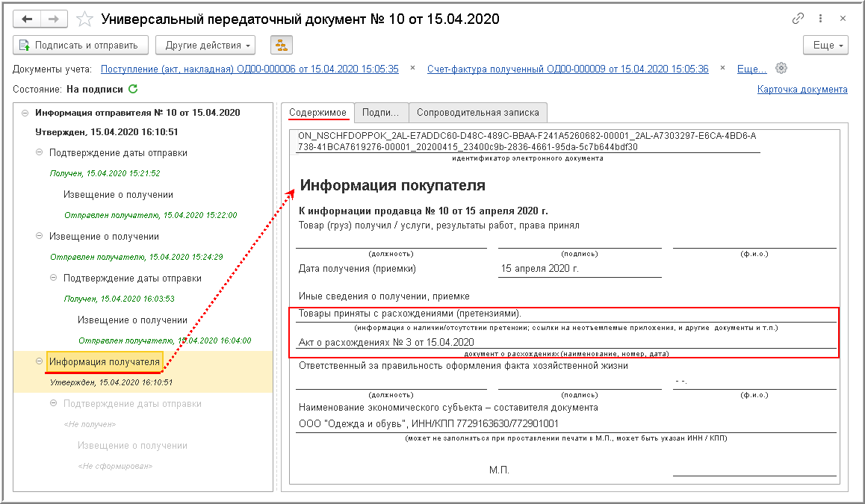The image size is (865, 504).
Task: Click Утвержден, 15.04.2020 16:10:51 under Информация получателя
Action: click(x=111, y=382)
